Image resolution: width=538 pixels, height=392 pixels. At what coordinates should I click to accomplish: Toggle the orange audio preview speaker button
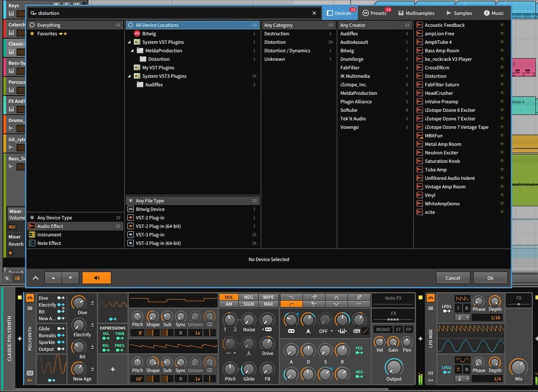click(97, 278)
